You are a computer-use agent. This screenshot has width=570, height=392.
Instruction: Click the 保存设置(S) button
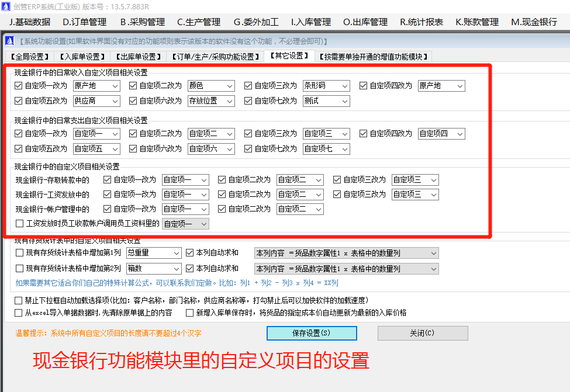311,333
